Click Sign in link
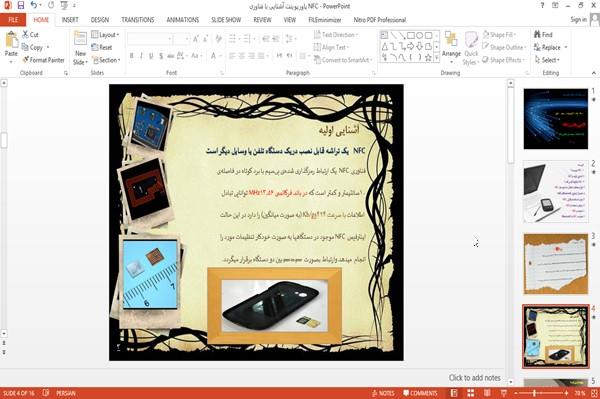Screen dimensions: 600x399 tap(578, 20)
